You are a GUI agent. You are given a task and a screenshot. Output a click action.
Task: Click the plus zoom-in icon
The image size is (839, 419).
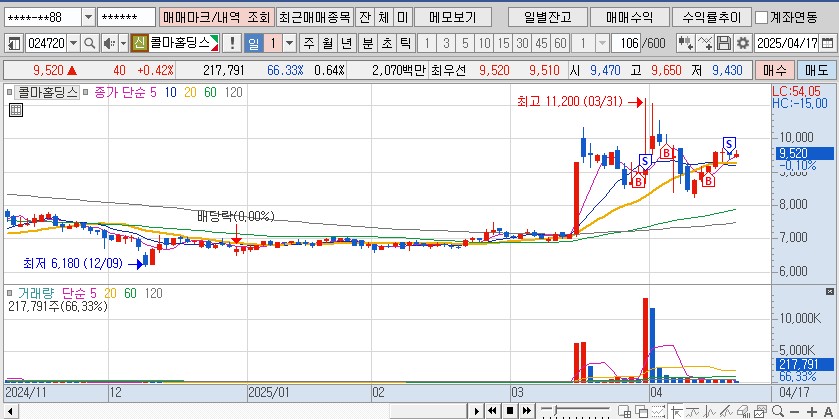(812, 412)
